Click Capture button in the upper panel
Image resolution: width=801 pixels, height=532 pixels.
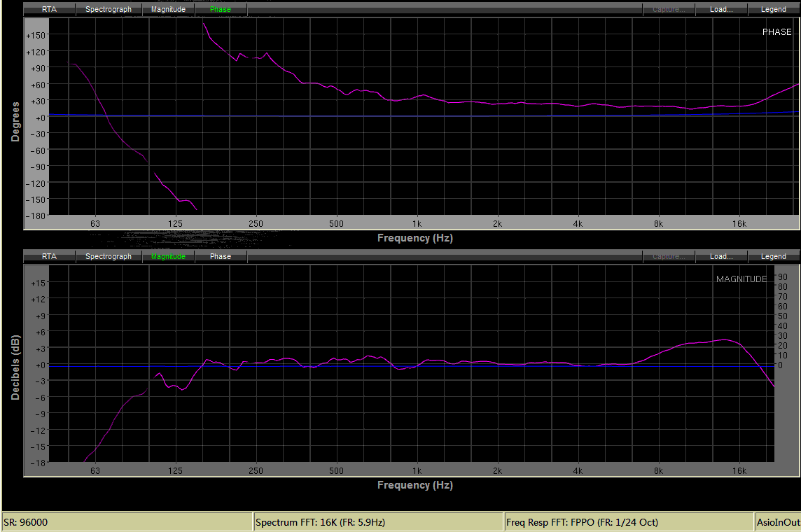point(669,10)
